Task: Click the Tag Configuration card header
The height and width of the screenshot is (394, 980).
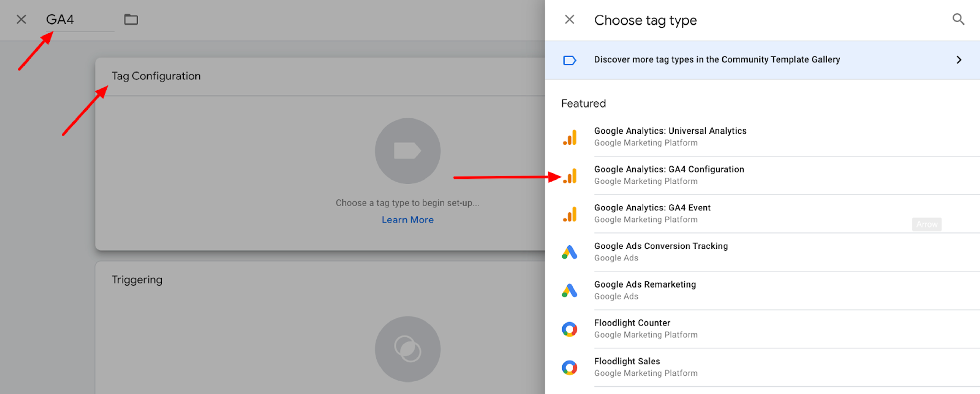Action: tap(320, 76)
